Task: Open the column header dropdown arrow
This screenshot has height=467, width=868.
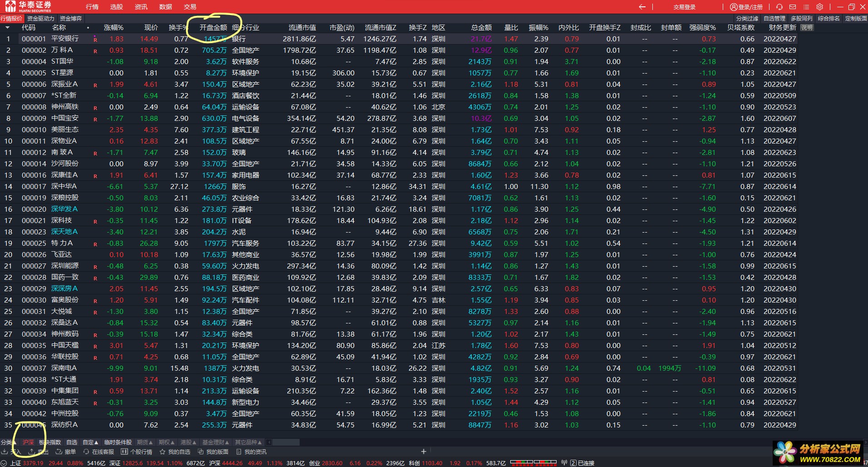Action: 7,28
